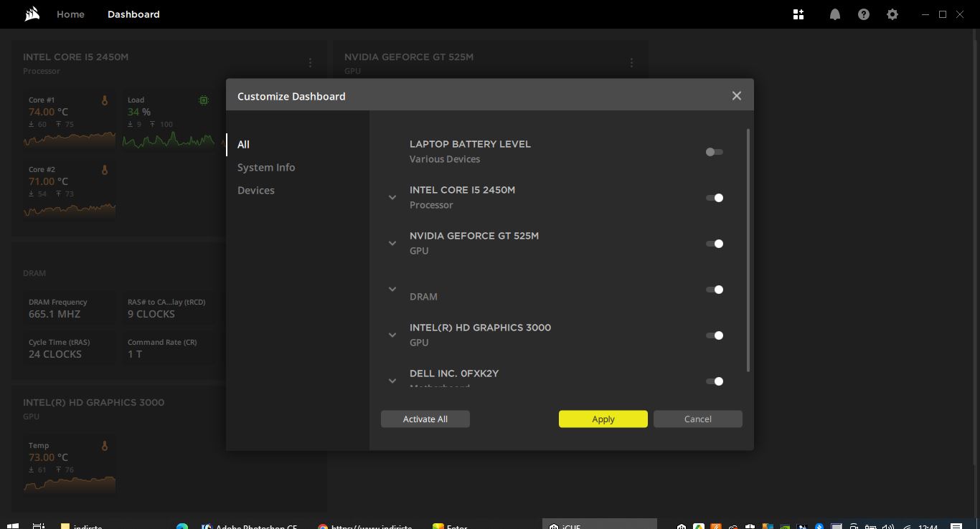Apply the dashboard changes
Image resolution: width=980 pixels, height=529 pixels.
click(x=603, y=419)
